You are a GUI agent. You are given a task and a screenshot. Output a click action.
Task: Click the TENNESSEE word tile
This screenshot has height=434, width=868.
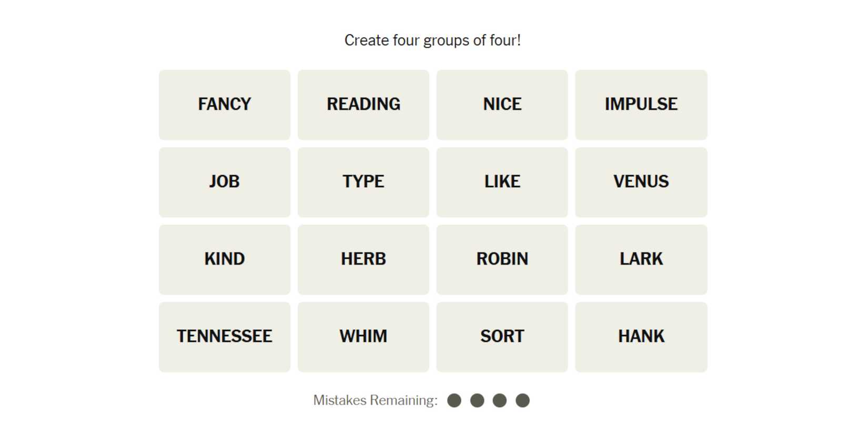click(225, 337)
